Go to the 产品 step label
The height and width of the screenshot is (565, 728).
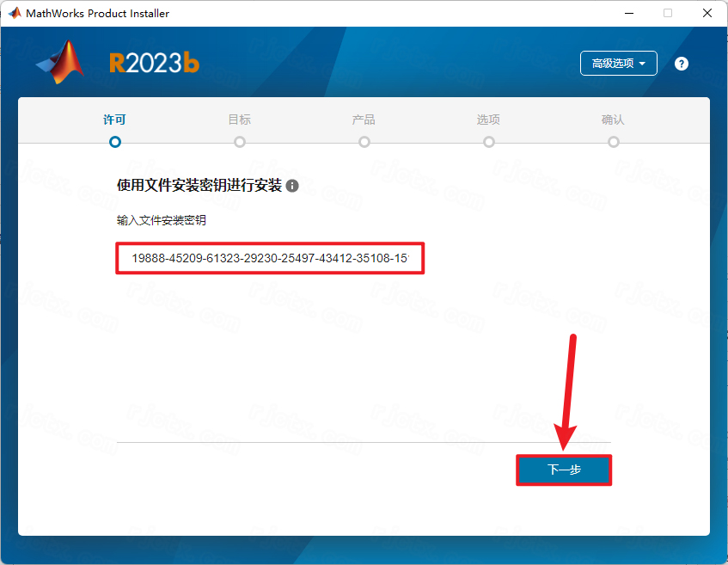tap(364, 120)
